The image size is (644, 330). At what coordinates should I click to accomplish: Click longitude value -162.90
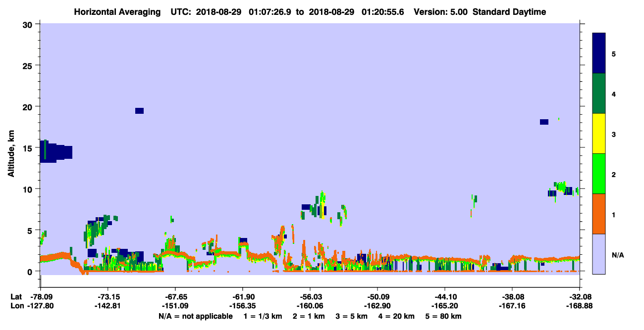(x=377, y=306)
